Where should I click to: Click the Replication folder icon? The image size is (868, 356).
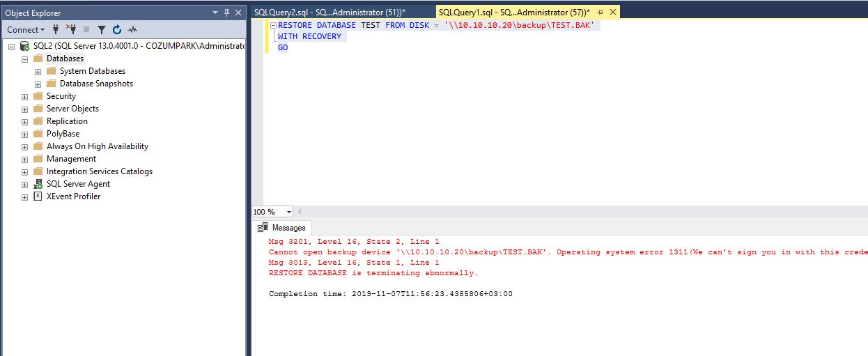(38, 121)
